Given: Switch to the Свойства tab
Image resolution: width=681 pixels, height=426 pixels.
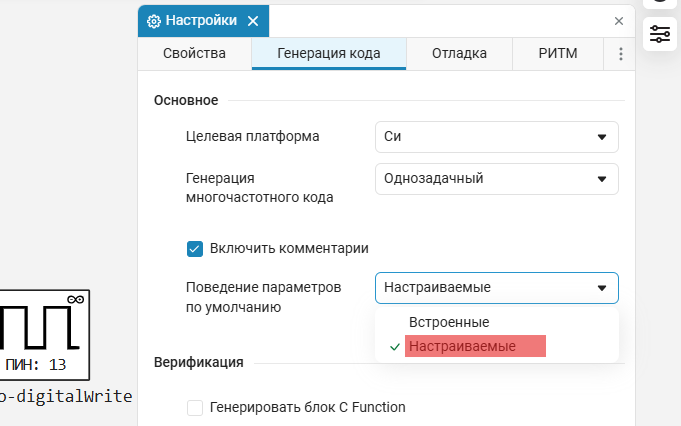Looking at the screenshot, I should click(194, 54).
